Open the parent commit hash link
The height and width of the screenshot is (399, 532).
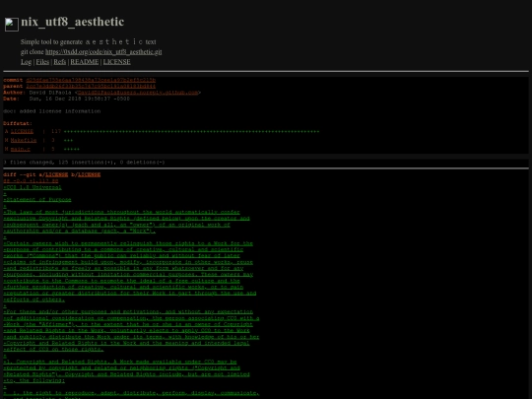[91, 86]
